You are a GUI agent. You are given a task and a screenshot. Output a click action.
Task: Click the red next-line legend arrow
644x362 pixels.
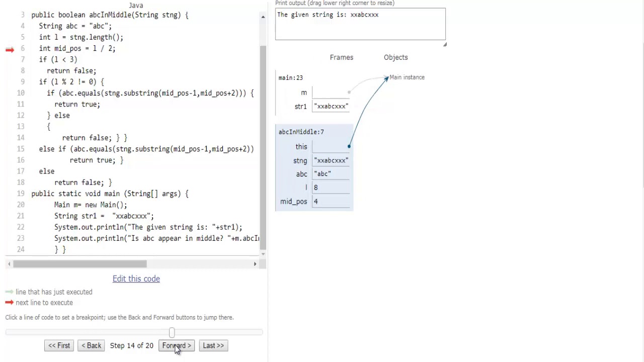[x=9, y=302]
